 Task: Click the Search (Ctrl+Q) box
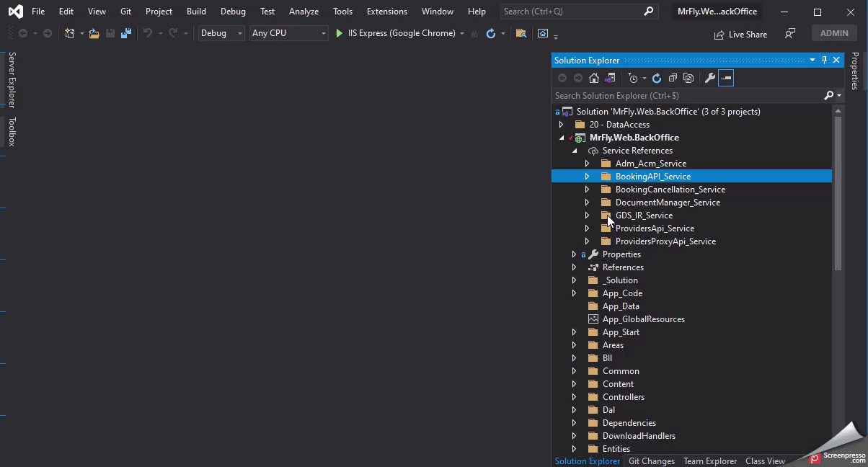579,12
